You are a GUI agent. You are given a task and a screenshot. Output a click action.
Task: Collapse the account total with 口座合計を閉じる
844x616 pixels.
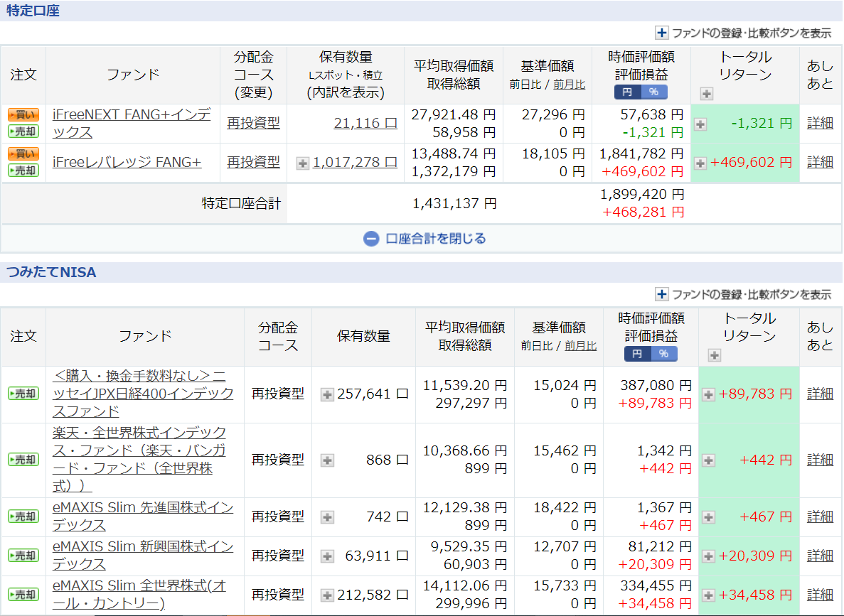pos(424,238)
